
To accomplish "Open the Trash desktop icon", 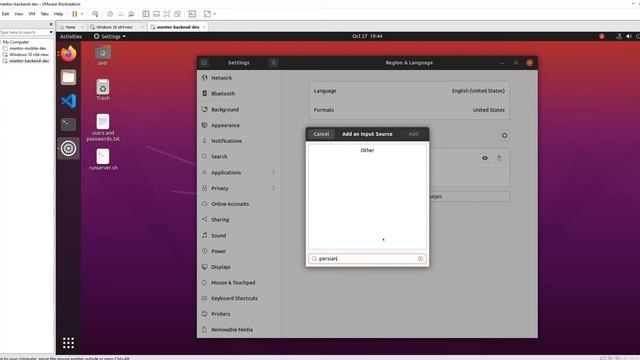I will [x=103, y=90].
